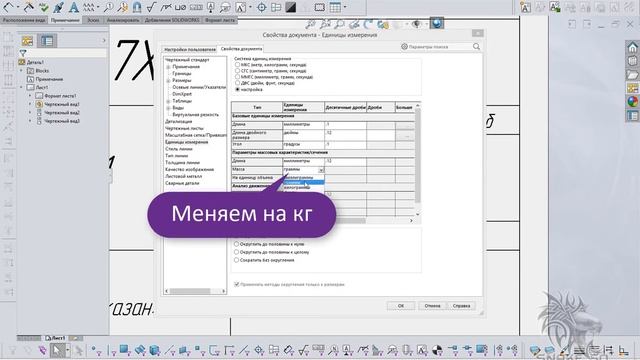
Task: Click the Balloon annotation icon
Action: pos(109,7)
